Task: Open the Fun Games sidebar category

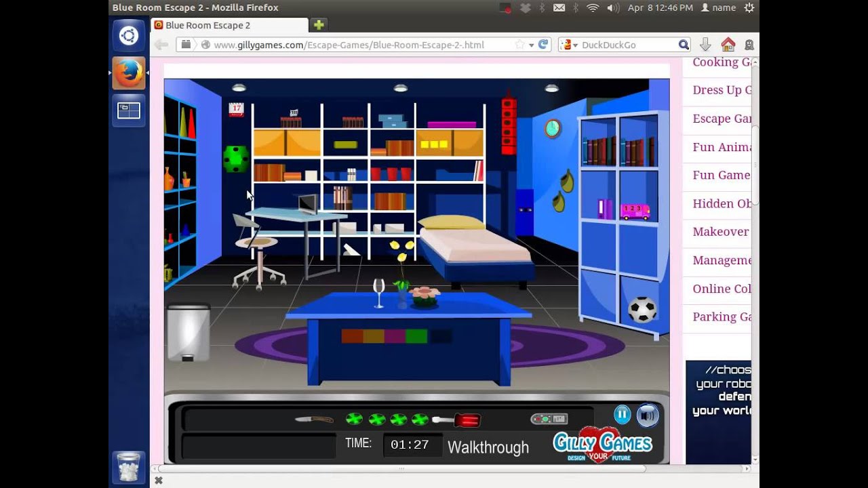Action: point(722,175)
